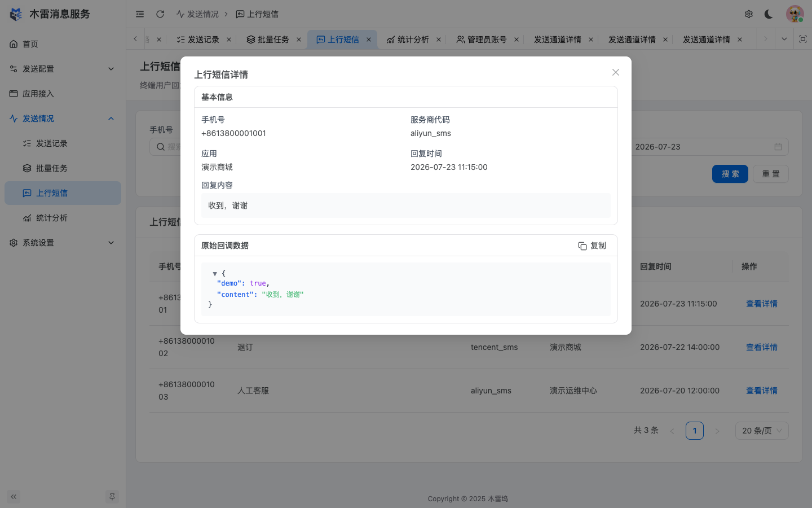Open date picker calendar icon

778,147
